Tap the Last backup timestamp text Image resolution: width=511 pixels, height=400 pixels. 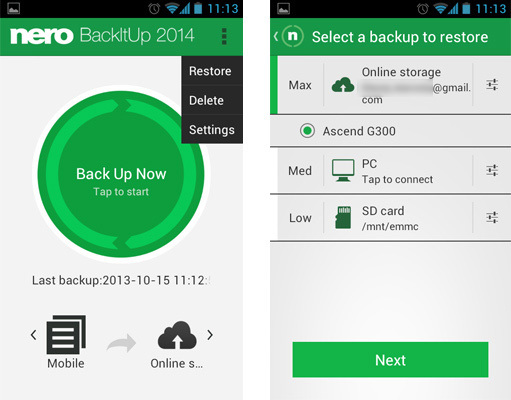click(121, 280)
